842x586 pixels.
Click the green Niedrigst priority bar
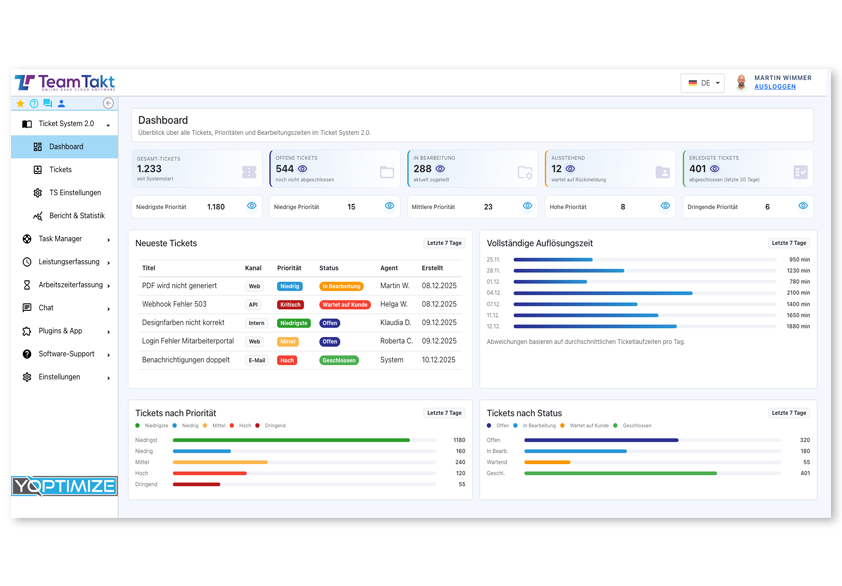click(290, 439)
